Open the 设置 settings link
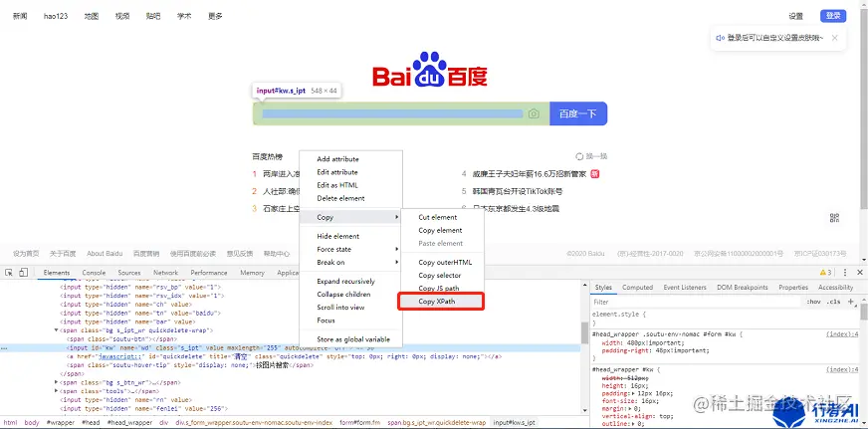 tap(796, 16)
